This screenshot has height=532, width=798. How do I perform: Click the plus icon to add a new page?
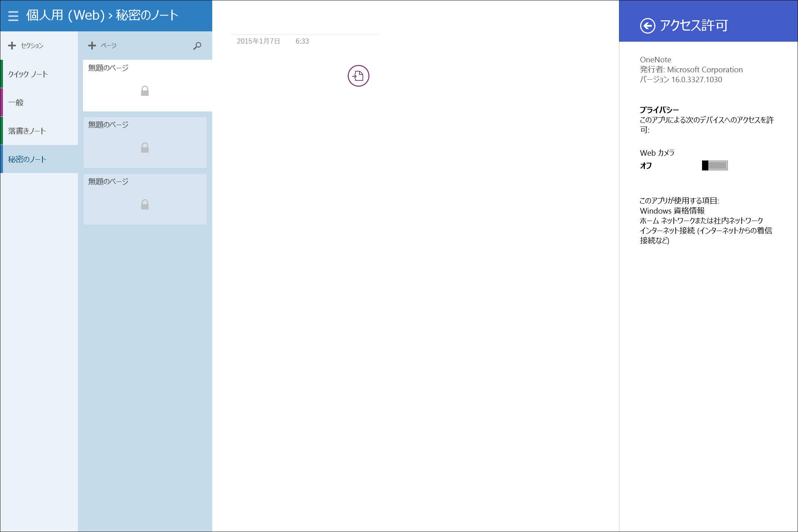(92, 45)
